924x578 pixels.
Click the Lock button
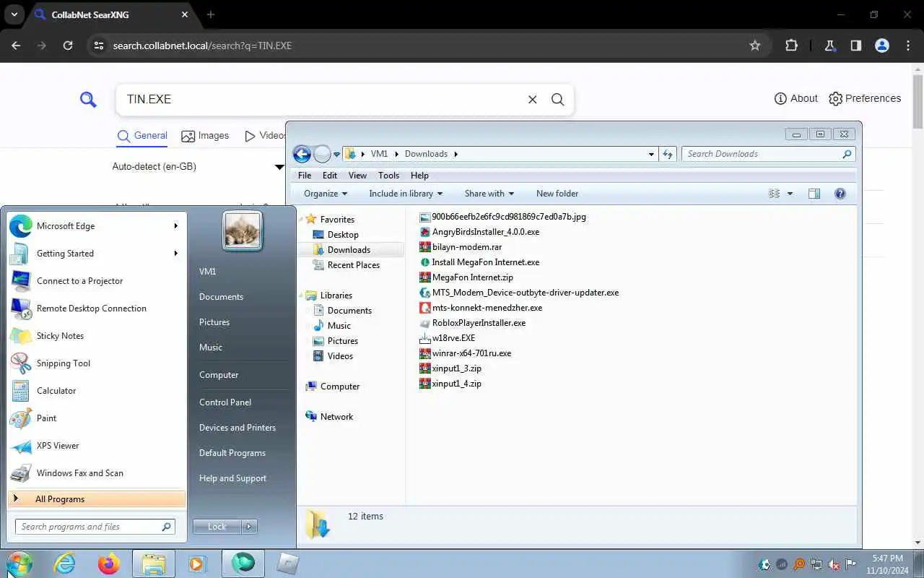coord(217,527)
